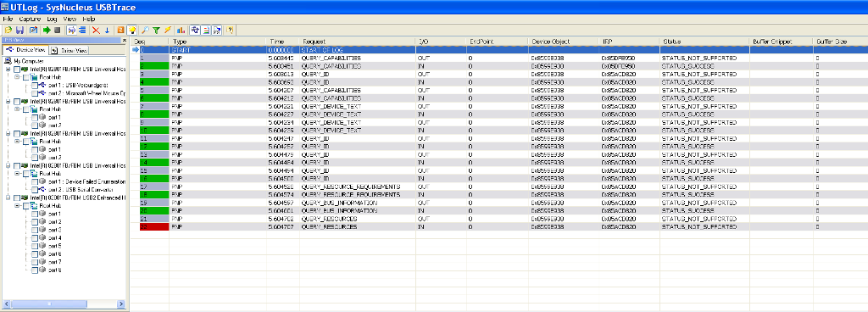Open the green funnel filter icon

coord(156,30)
